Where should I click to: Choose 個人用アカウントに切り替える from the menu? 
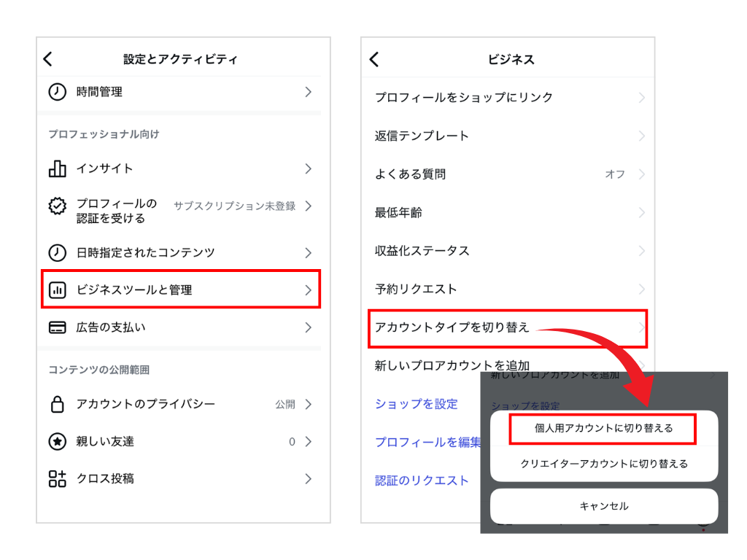point(603,428)
